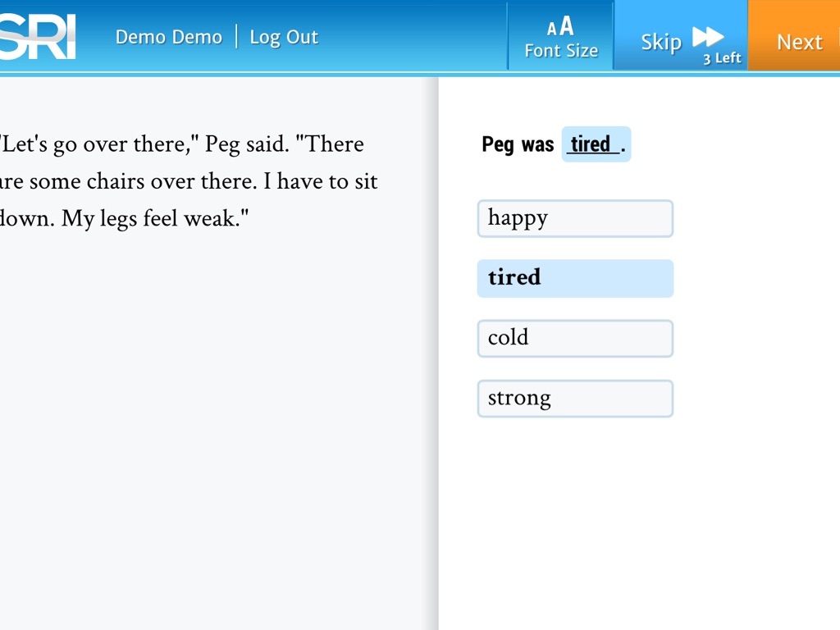The width and height of the screenshot is (840, 630).
Task: Click the Skip double-arrow icon
Action: [707, 37]
